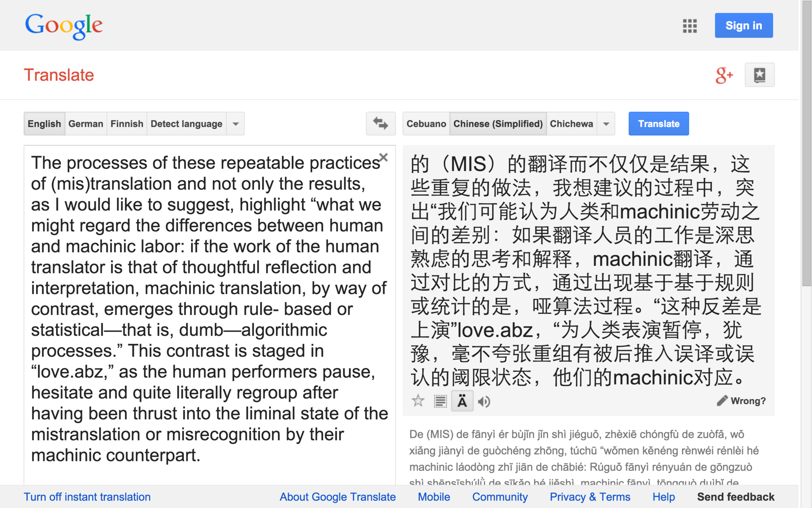Click the Wrong? pencil suggestion
Screen dimensions: 812x508
click(x=741, y=400)
